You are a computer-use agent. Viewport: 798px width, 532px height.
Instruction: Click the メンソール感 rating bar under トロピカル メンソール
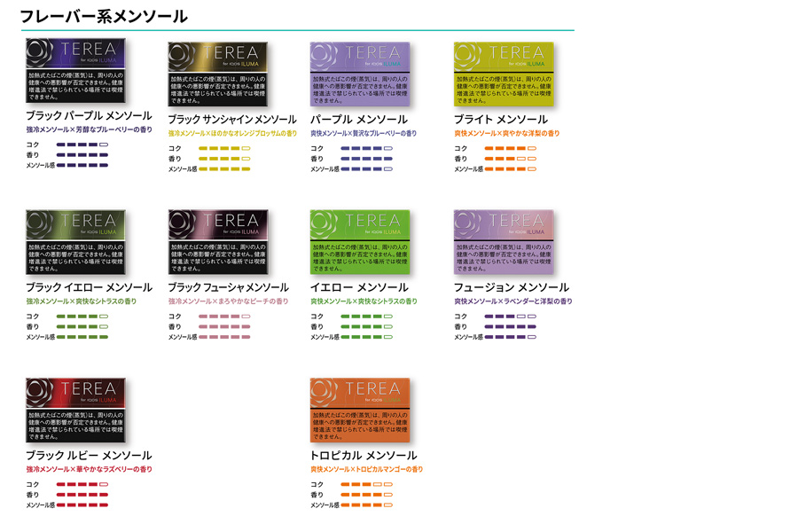366,505
